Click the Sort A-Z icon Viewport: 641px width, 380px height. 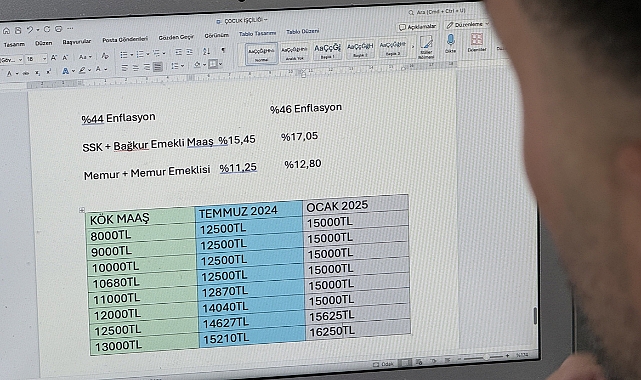point(206,51)
